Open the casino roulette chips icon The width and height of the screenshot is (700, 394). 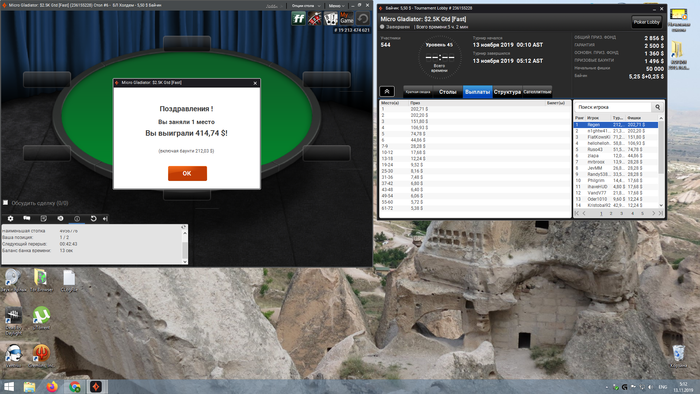click(315, 19)
